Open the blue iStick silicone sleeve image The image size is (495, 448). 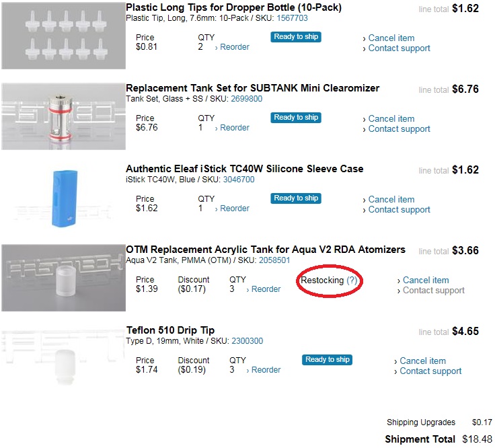[x=63, y=196]
